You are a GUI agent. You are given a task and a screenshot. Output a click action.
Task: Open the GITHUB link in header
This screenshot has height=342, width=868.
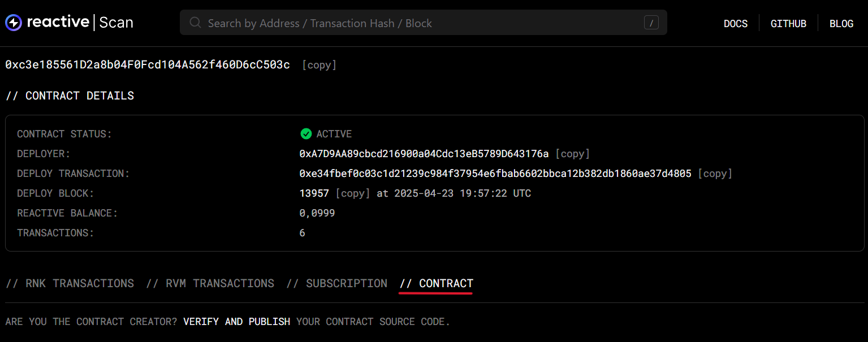coord(788,23)
